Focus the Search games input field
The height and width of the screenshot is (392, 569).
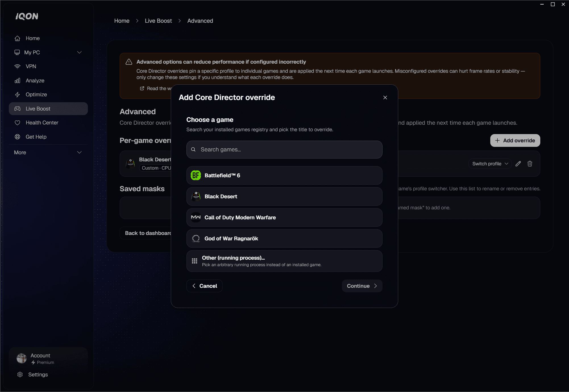click(x=284, y=149)
